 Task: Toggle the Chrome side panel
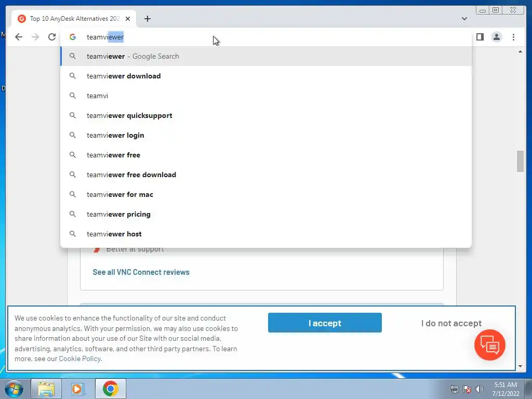[480, 37]
